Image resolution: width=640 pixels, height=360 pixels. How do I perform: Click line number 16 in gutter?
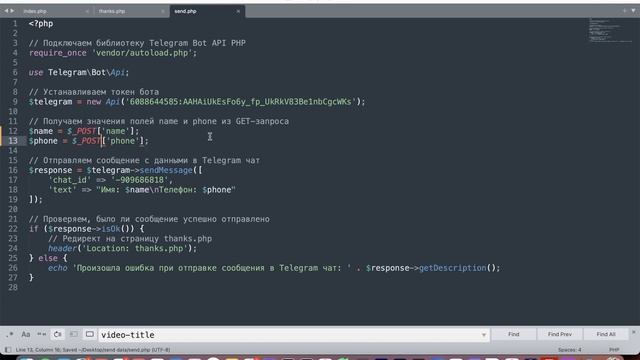[13, 170]
